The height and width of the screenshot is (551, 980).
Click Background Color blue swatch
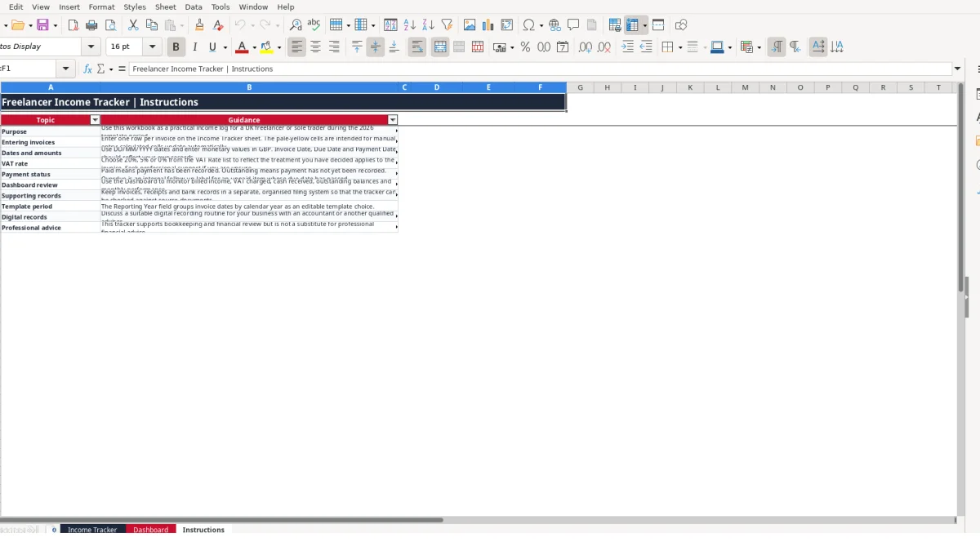[x=716, y=47]
